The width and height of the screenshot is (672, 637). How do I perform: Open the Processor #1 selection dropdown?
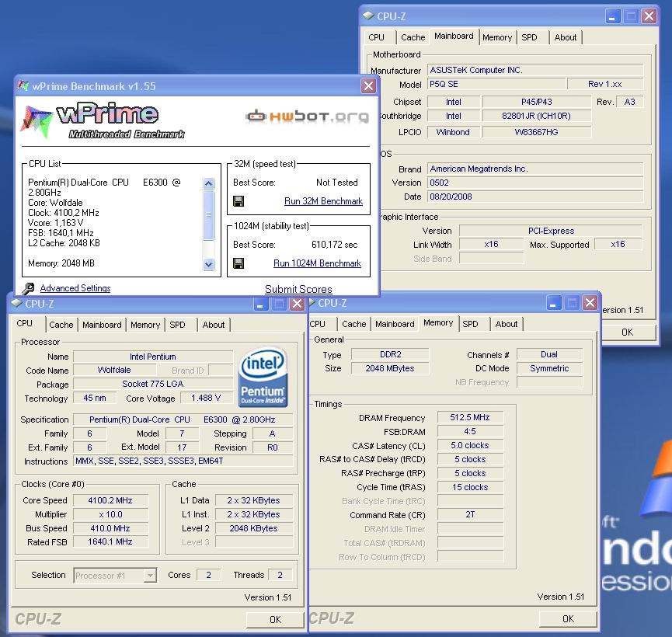[150, 576]
